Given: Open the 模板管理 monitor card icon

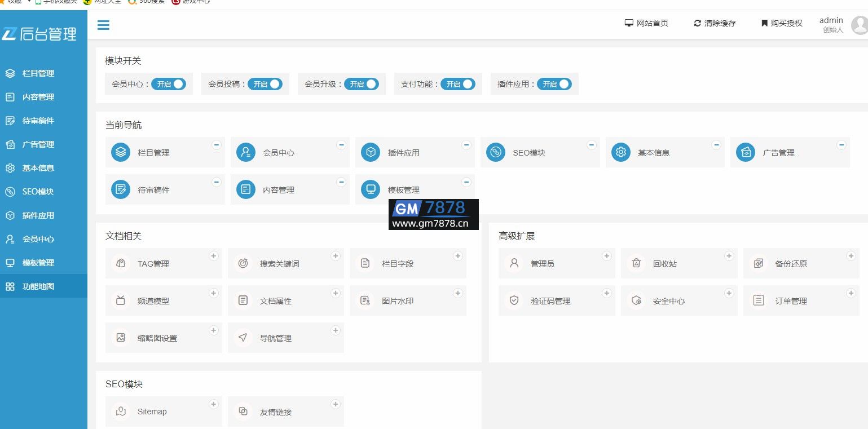Looking at the screenshot, I should coord(371,189).
